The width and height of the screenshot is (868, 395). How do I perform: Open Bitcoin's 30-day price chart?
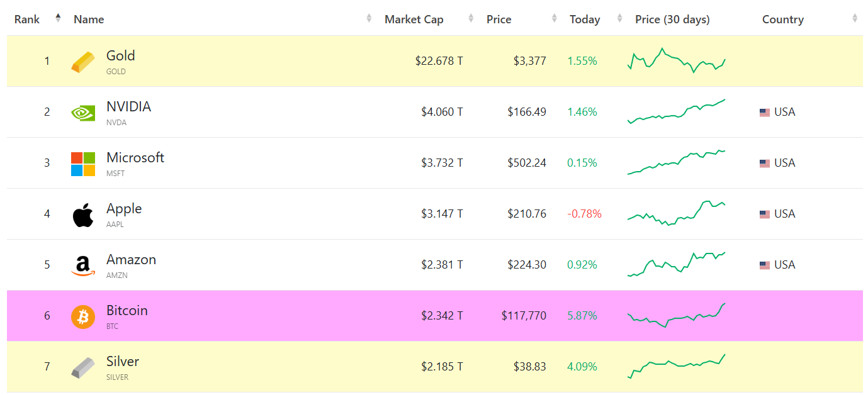click(677, 315)
